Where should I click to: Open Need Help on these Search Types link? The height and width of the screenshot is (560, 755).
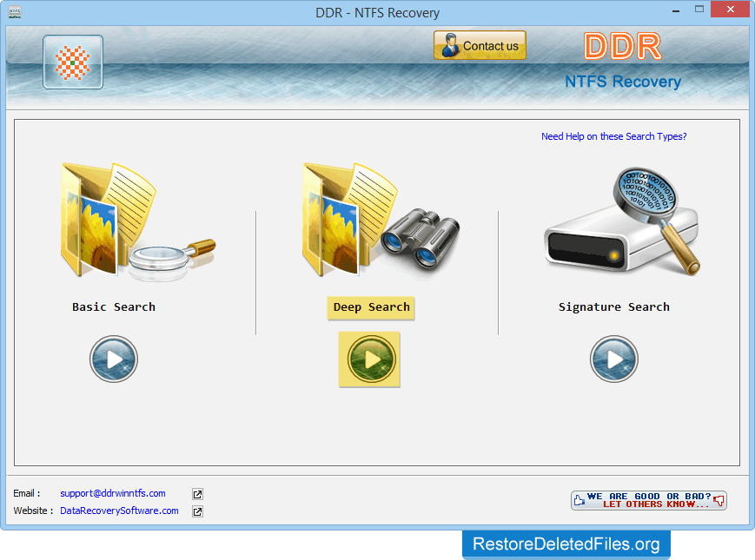(614, 136)
